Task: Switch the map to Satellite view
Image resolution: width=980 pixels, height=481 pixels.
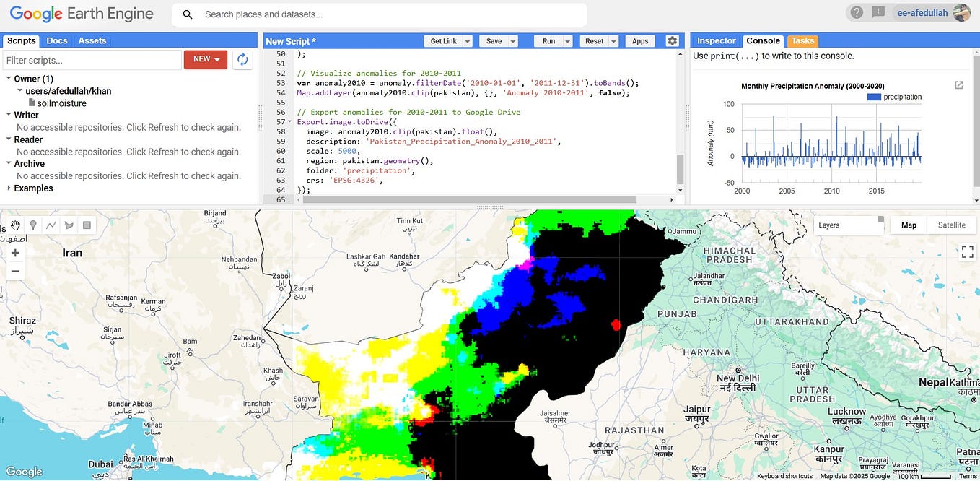Action: click(951, 225)
